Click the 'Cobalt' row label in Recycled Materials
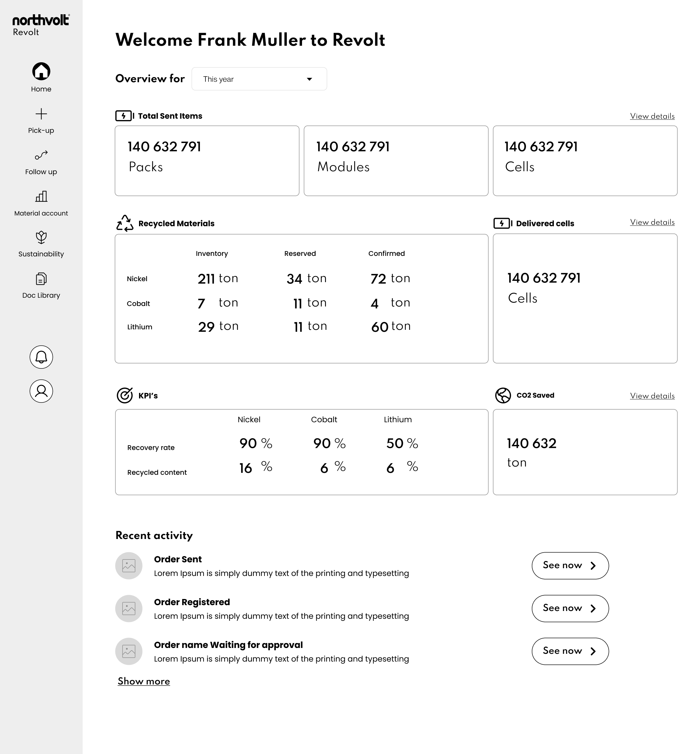 pyautogui.click(x=138, y=304)
